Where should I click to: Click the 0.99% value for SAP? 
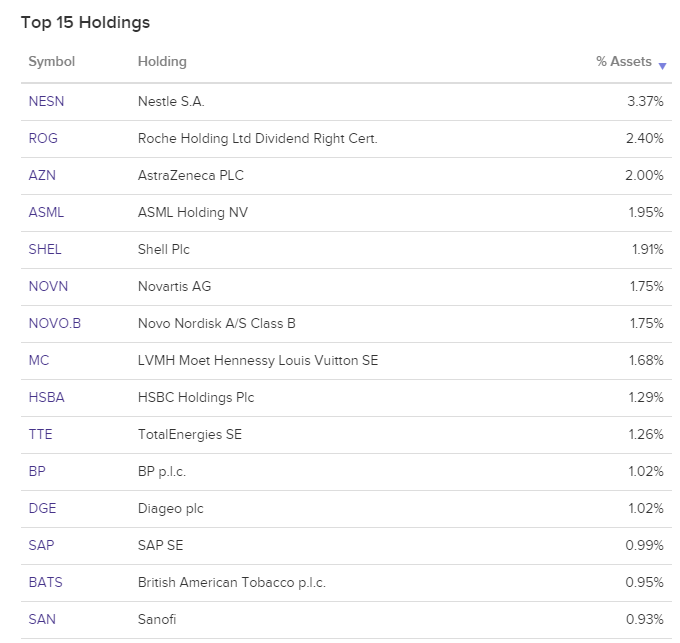pyautogui.click(x=644, y=545)
